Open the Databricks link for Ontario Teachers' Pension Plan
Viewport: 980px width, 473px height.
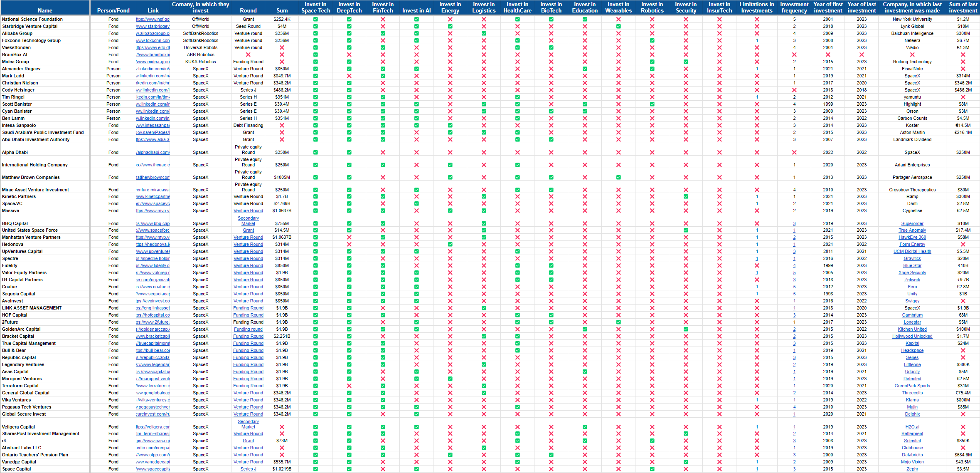912,455
